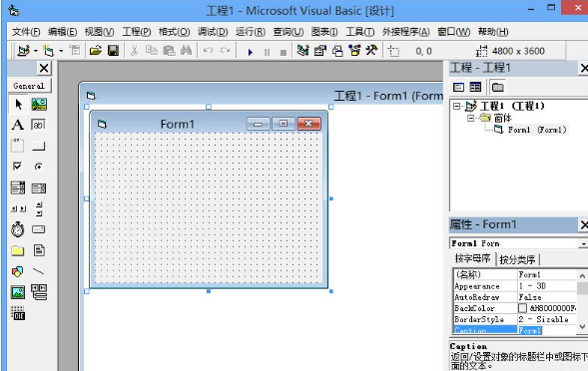
Task: Open the 视图(V) menu
Action: [x=99, y=32]
